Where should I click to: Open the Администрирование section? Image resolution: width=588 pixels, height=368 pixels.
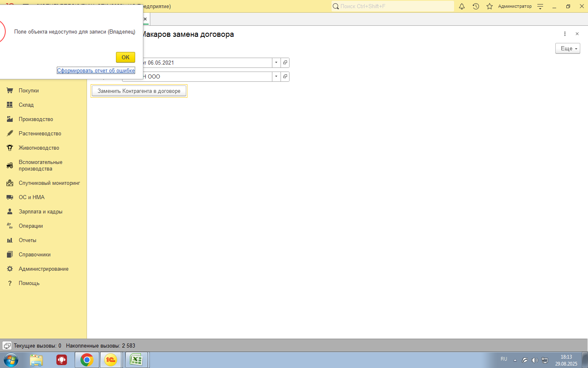tap(43, 269)
